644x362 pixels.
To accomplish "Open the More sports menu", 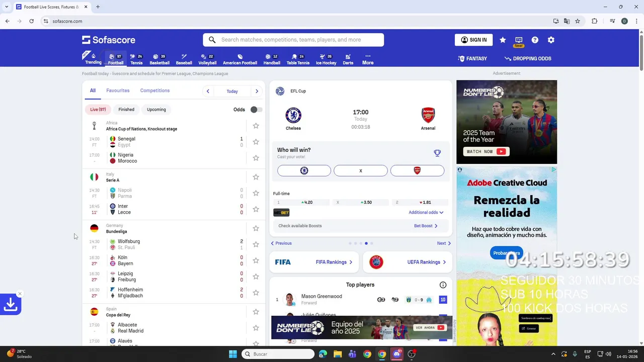I will pos(368,59).
